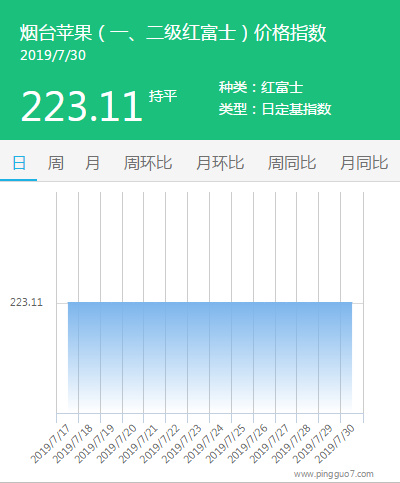Switch to the 月环比 tab

220,163
